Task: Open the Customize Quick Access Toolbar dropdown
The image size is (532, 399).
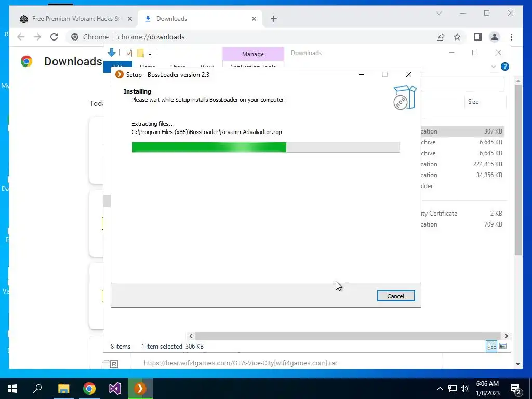Action: tap(150, 54)
